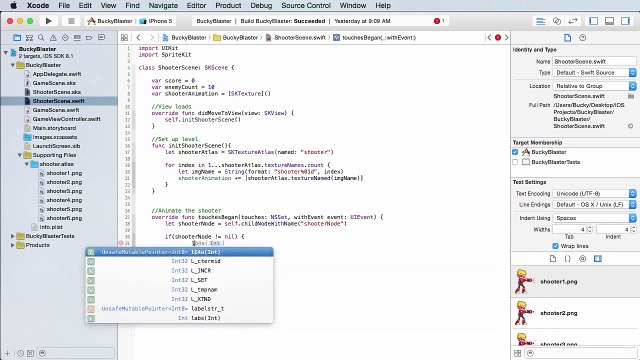This screenshot has width=640, height=360.
Task: Click the touchesBegan segment in the jump bar
Action: click(x=375, y=38)
